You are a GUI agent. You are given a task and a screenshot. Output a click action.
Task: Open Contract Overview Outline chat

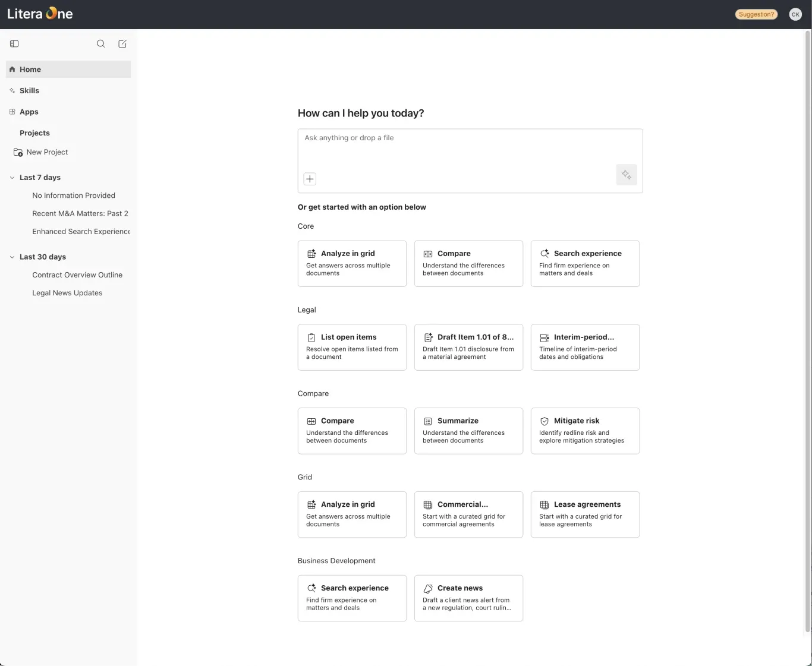click(77, 275)
